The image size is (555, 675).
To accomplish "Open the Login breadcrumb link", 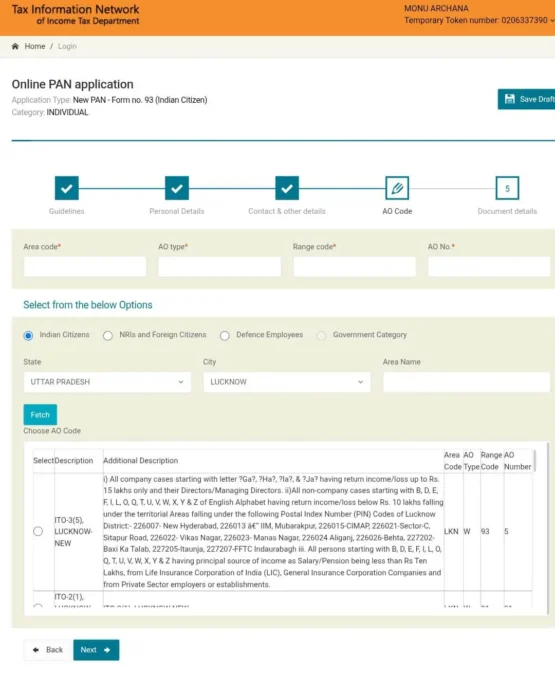I will 67,46.
